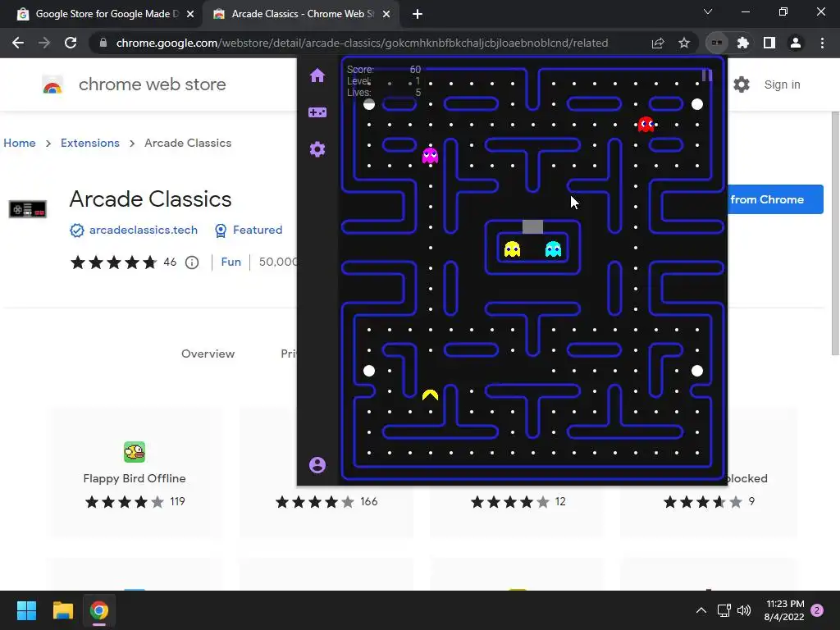Click the yellow Pac-Man character
This screenshot has width=840, height=630.
(x=430, y=395)
